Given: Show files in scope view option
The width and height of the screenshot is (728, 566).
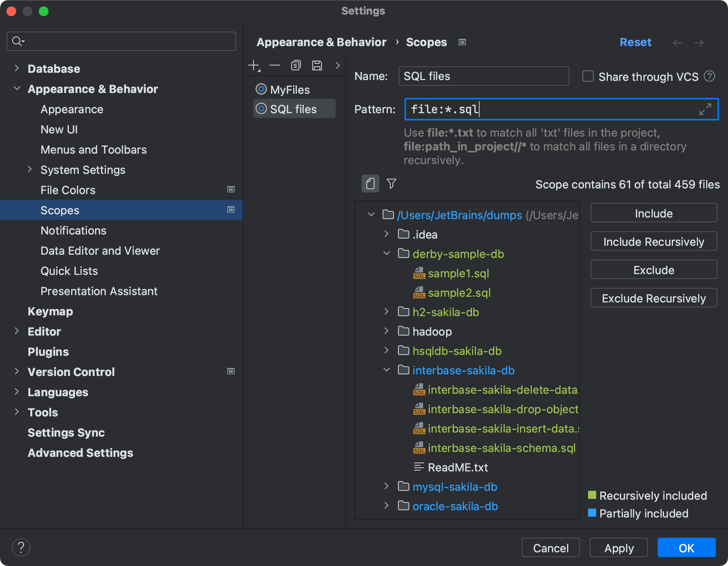Looking at the screenshot, I should pyautogui.click(x=370, y=184).
